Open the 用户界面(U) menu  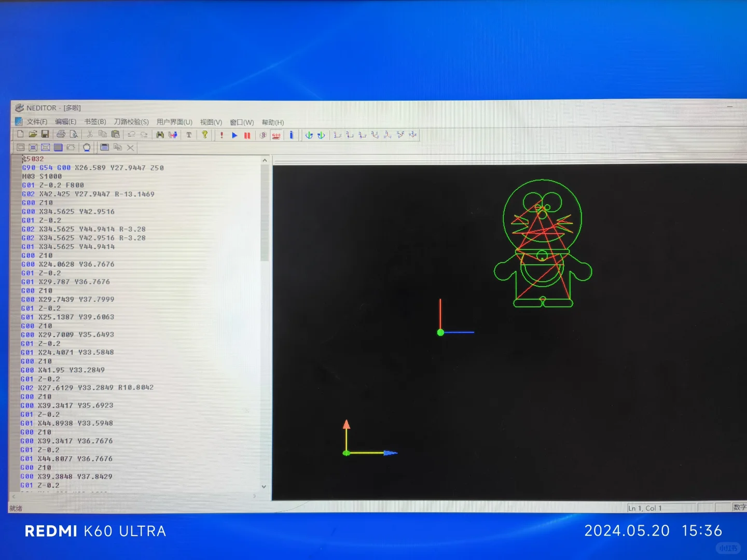pyautogui.click(x=174, y=122)
